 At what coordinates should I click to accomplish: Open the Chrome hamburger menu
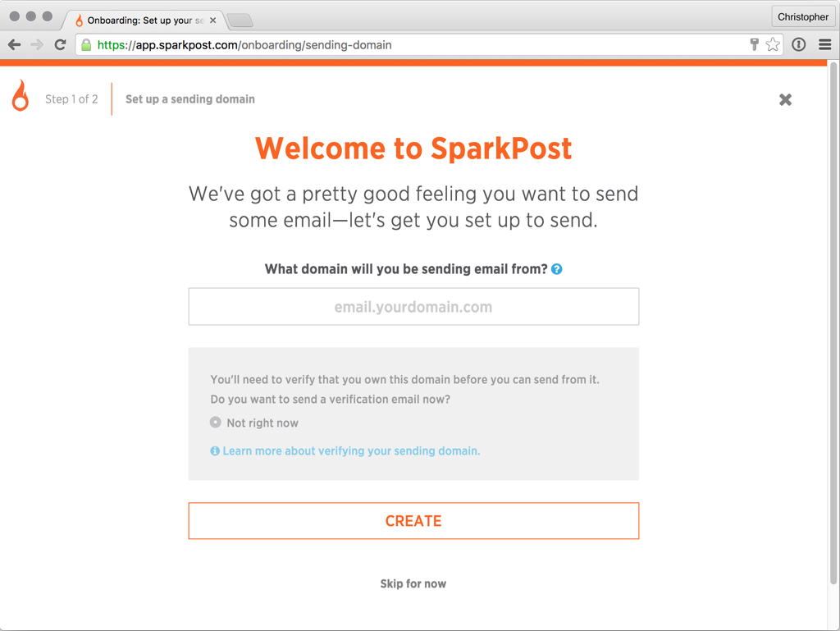(825, 45)
